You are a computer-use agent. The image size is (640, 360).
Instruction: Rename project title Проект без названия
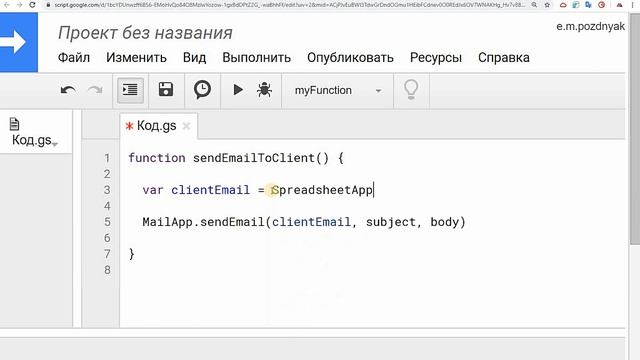pyautogui.click(x=145, y=33)
